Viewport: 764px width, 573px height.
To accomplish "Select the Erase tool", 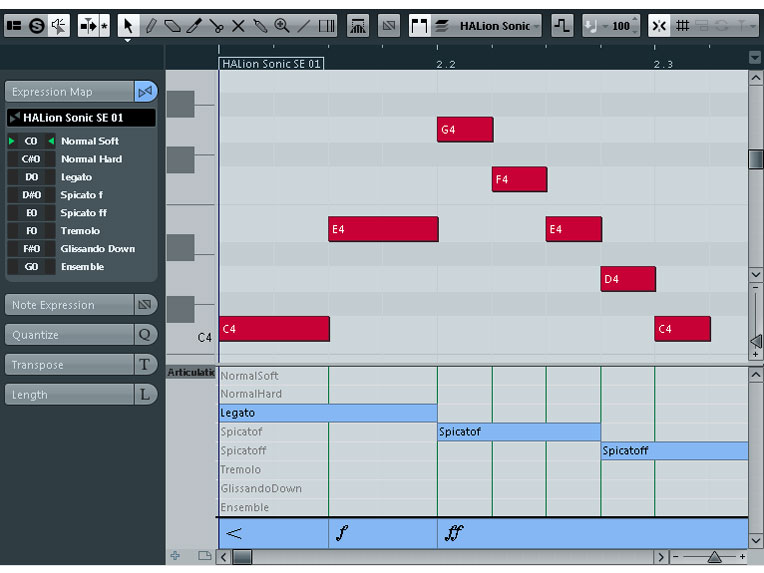I will point(172,25).
